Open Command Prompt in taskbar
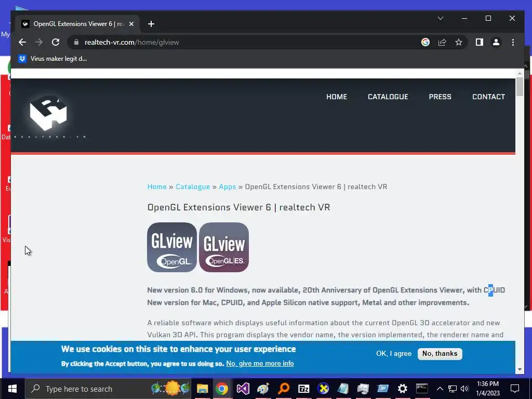 [422, 389]
